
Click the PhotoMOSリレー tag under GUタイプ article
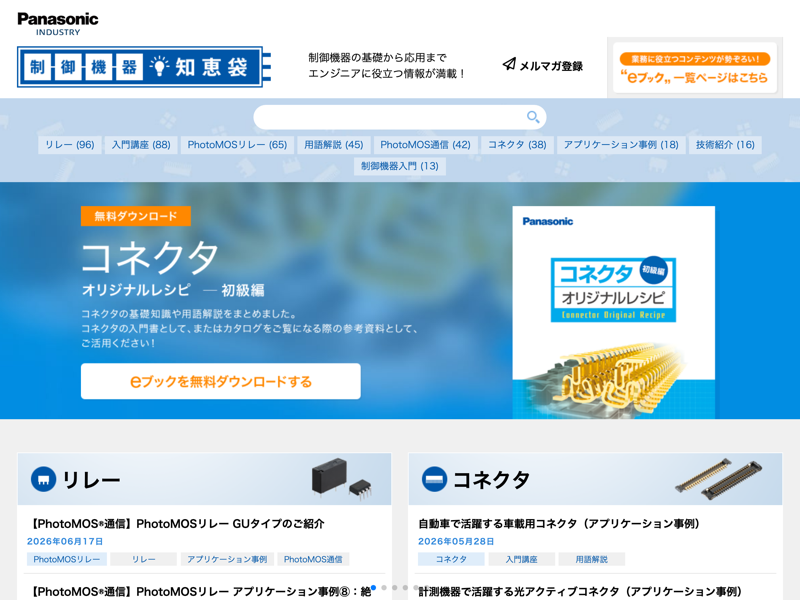click(x=67, y=559)
